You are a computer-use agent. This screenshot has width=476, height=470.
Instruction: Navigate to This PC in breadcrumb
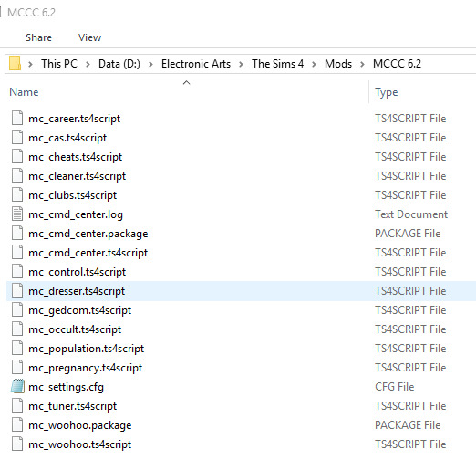59,64
